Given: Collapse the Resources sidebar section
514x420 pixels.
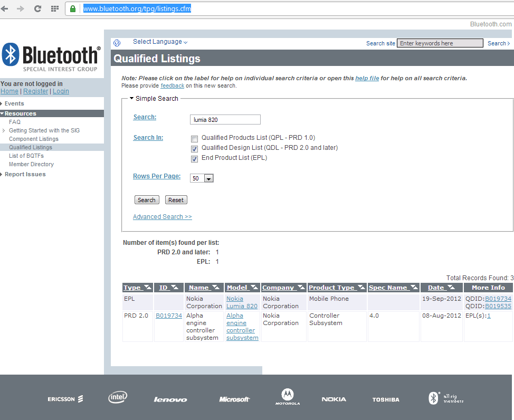Looking at the screenshot, I should click(2, 113).
